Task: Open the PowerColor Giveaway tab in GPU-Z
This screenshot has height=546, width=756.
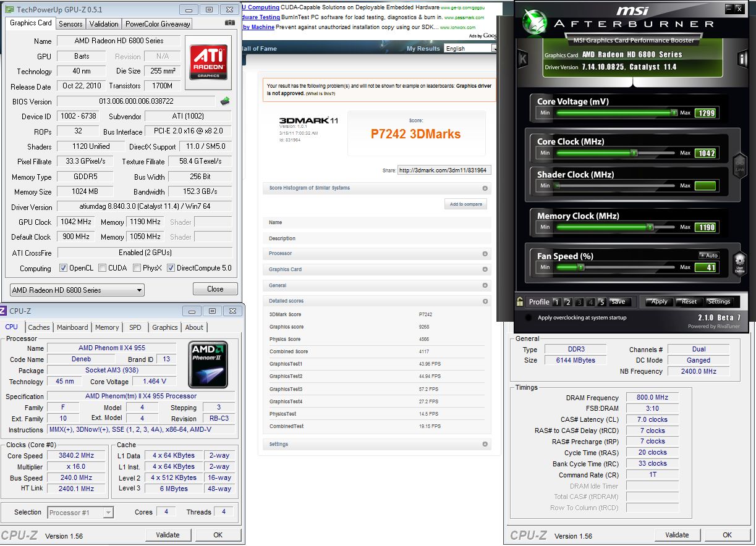Action: tap(158, 24)
